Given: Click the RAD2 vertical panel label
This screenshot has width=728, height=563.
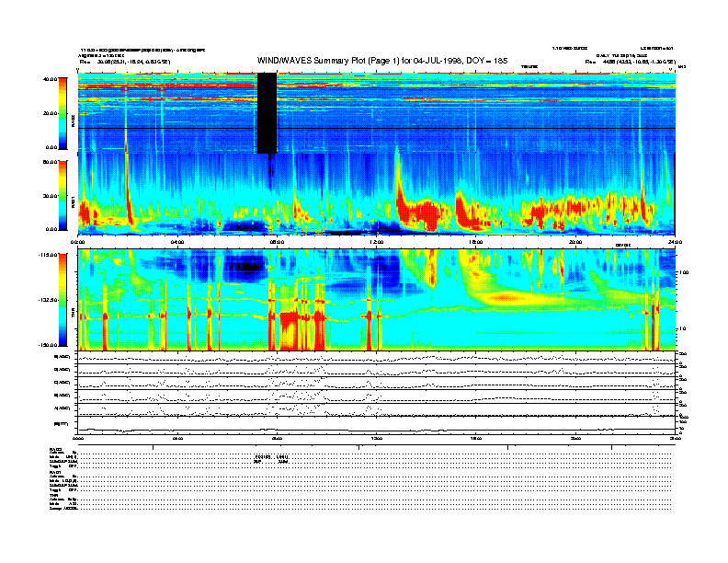Looking at the screenshot, I should (73, 121).
